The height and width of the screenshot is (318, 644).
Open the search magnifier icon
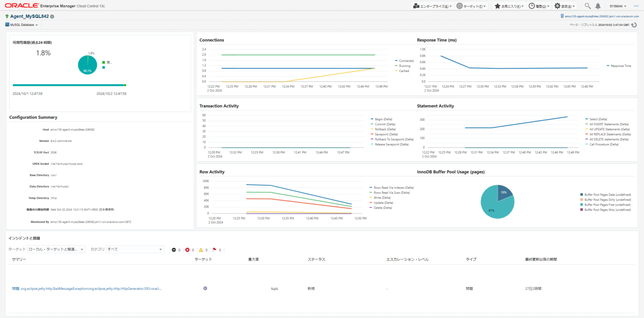point(587,6)
